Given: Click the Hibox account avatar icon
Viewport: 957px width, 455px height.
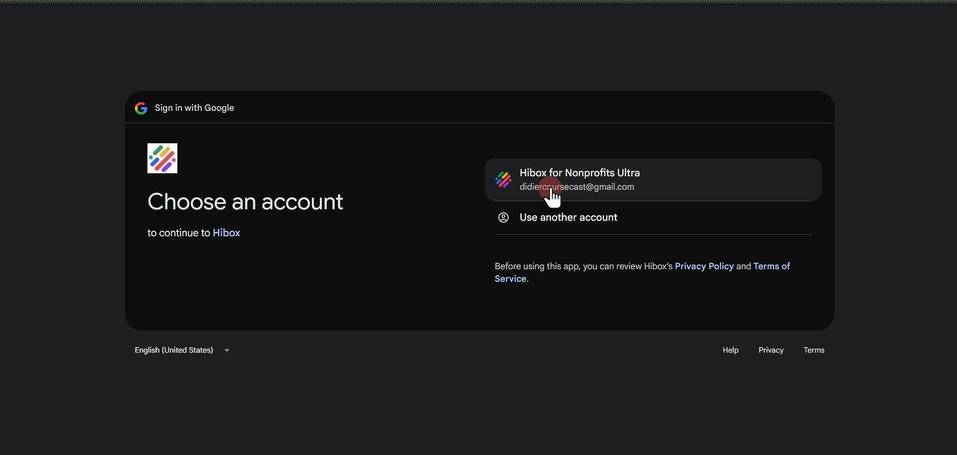Looking at the screenshot, I should click(x=504, y=180).
